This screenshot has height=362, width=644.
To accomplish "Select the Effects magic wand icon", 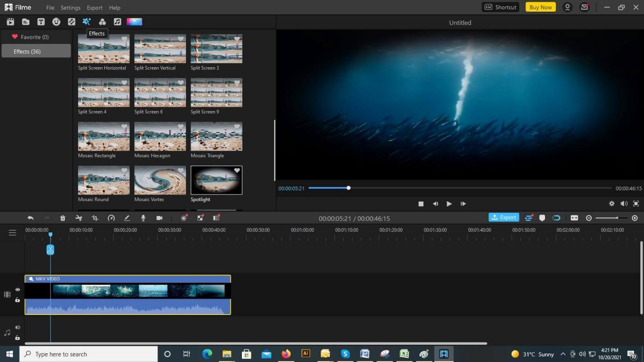I will [86, 21].
